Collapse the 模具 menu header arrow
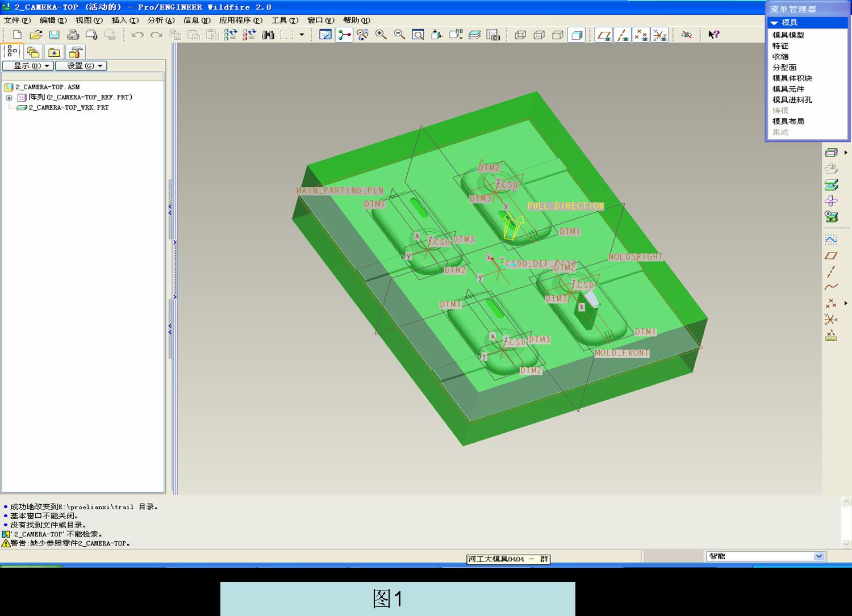Image resolution: width=852 pixels, height=616 pixels. coord(774,23)
